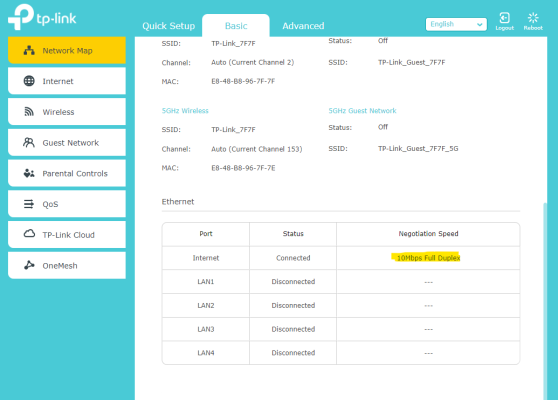Click the LAN1 port cell

pyautogui.click(x=206, y=281)
